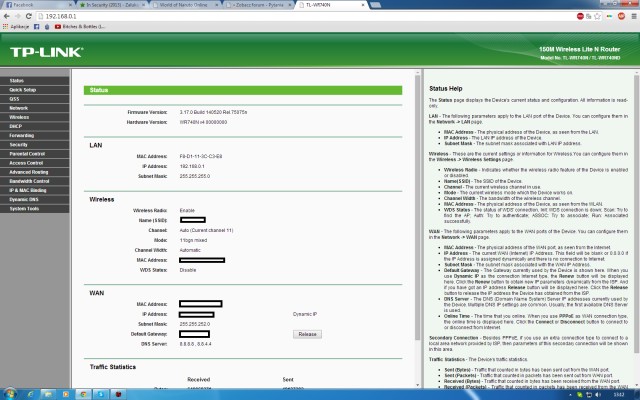The width and height of the screenshot is (640, 400).
Task: Click the browser Back arrow
Action: (x=6, y=16)
